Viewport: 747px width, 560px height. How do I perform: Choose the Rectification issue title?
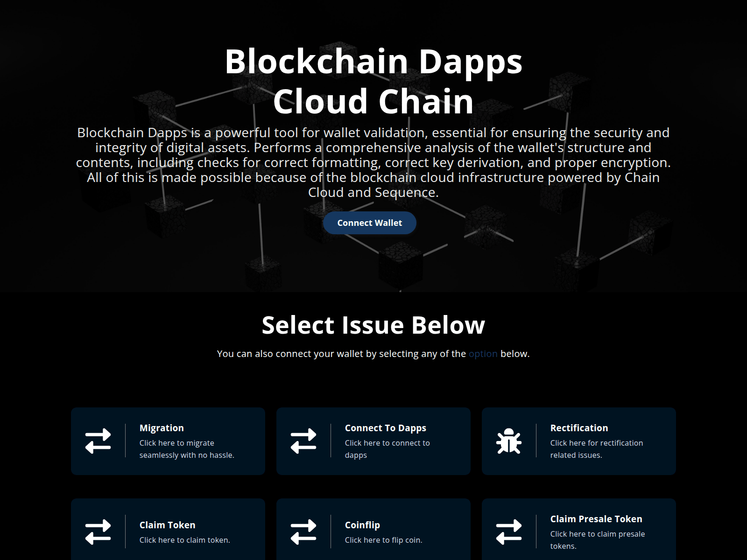579,428
